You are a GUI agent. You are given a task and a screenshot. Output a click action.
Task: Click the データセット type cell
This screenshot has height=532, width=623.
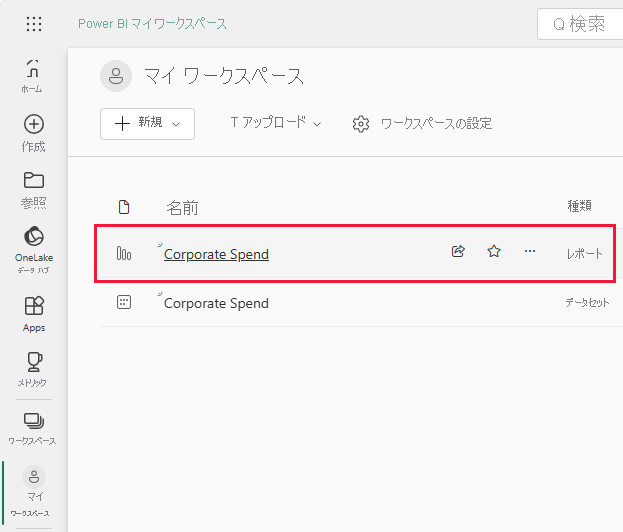pyautogui.click(x=587, y=303)
